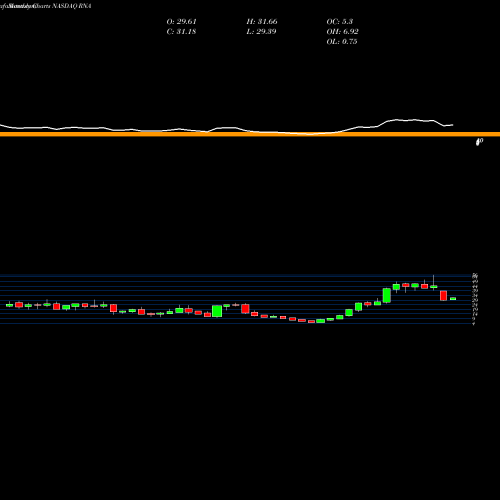Select the open value 'O: 29.61'
Viewport: 500px width, 500px height.
tap(182, 22)
